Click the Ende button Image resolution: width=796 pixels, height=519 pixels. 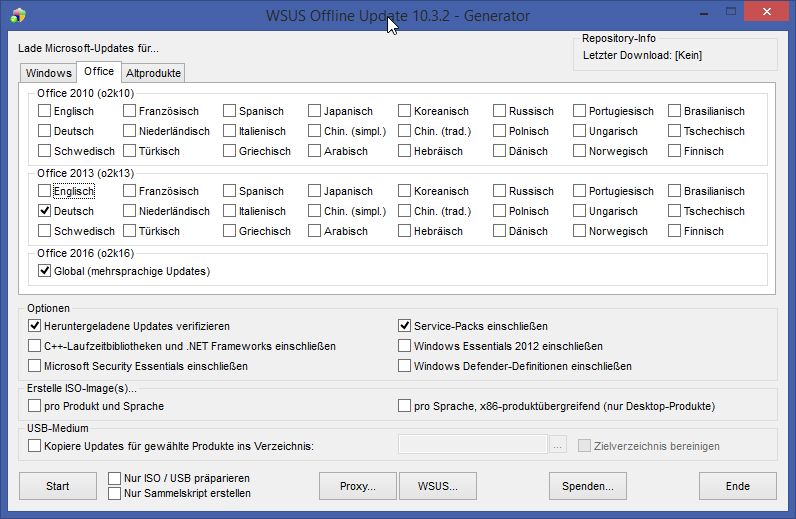tap(738, 486)
